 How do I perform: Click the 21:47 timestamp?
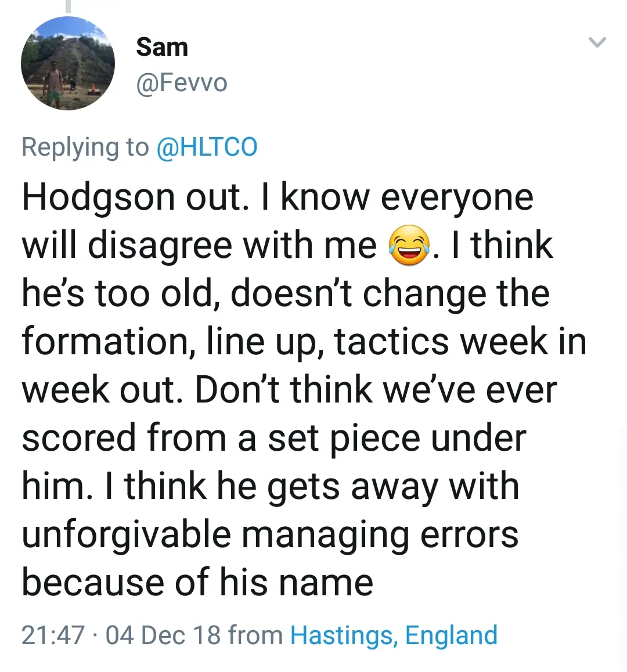coord(53,635)
